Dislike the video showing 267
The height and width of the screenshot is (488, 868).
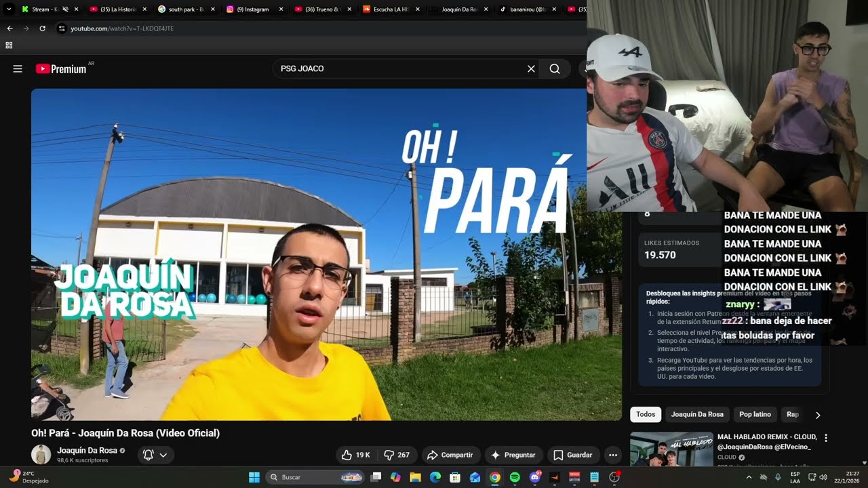(x=397, y=455)
